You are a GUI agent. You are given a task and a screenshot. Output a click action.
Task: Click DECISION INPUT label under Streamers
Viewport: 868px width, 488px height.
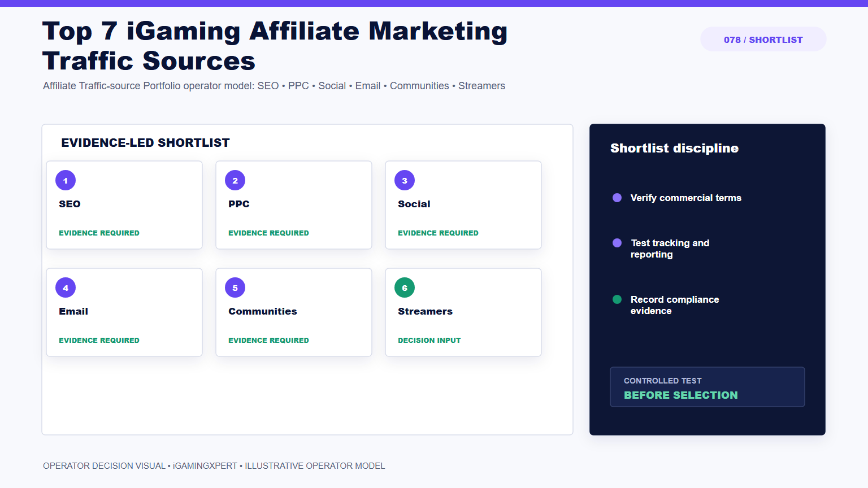click(429, 340)
